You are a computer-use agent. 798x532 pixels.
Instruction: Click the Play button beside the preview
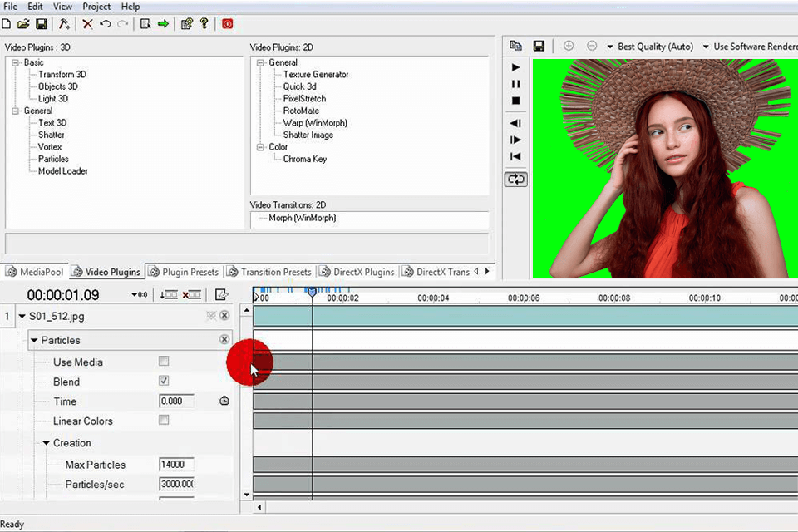coord(515,67)
